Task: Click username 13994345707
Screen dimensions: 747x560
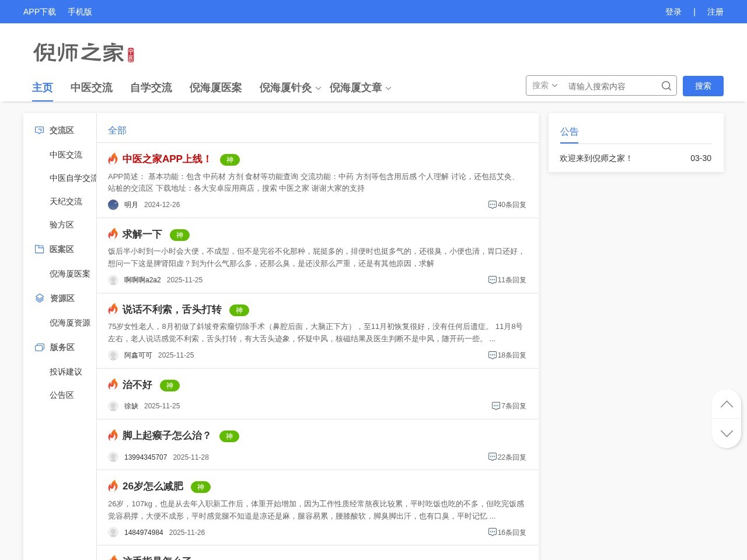Action: [x=145, y=457]
